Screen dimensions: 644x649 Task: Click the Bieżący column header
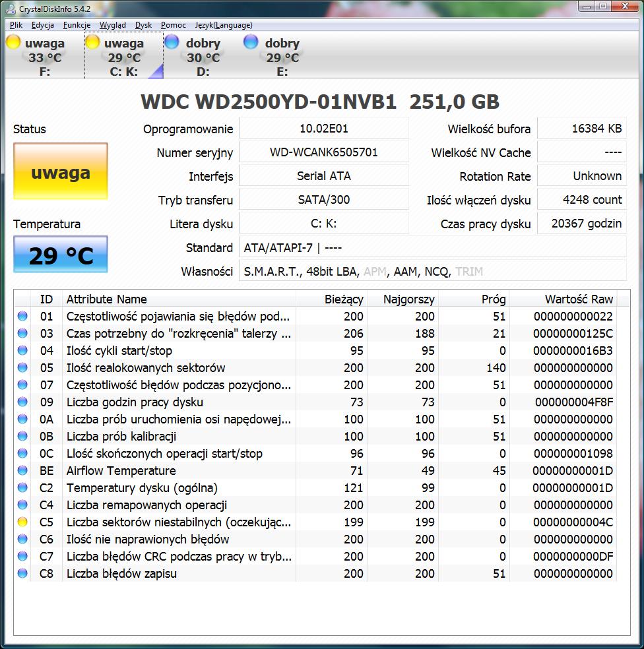[x=332, y=299]
